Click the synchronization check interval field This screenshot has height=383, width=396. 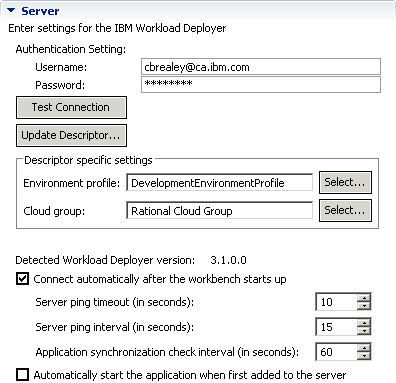pyautogui.click(x=336, y=352)
